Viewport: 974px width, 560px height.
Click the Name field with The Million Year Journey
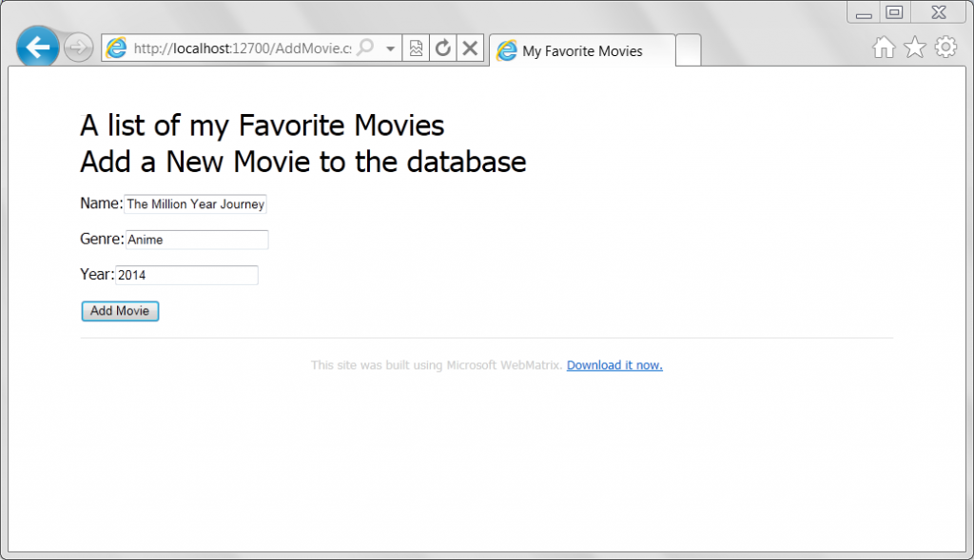click(x=195, y=203)
